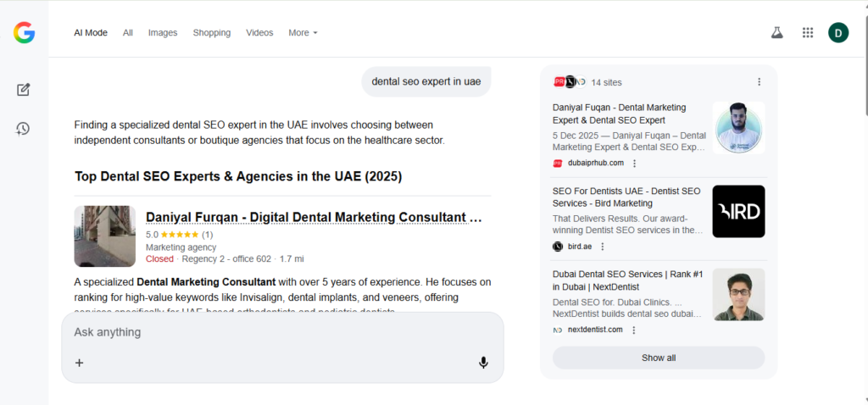Click the dubaiprhub.com favicon
The image size is (868, 405).
coord(558,164)
